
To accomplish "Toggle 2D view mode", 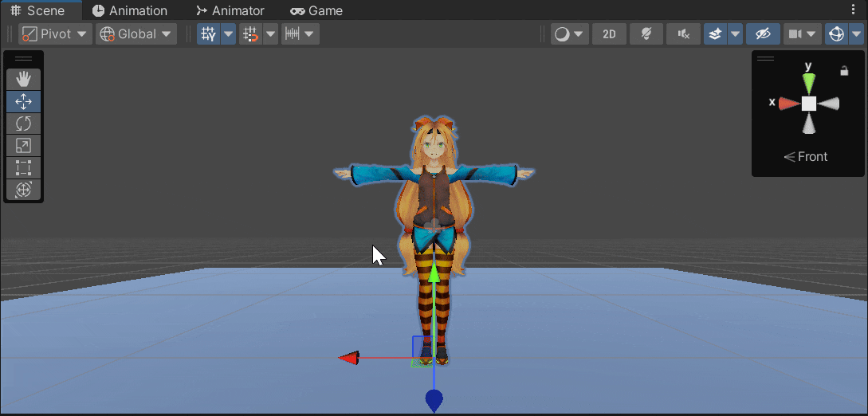I will pyautogui.click(x=609, y=33).
